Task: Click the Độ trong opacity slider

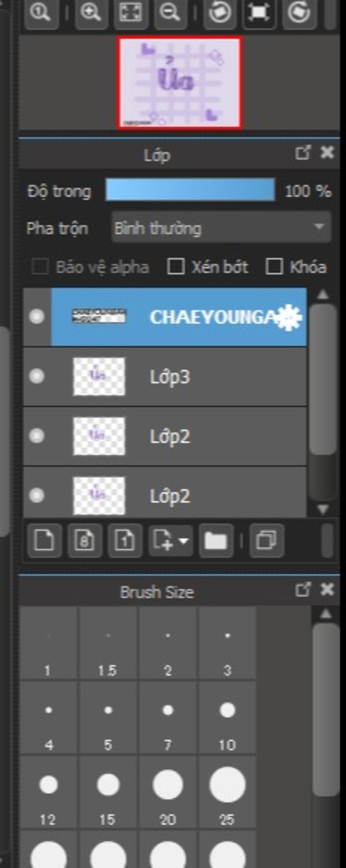Action: click(x=190, y=190)
